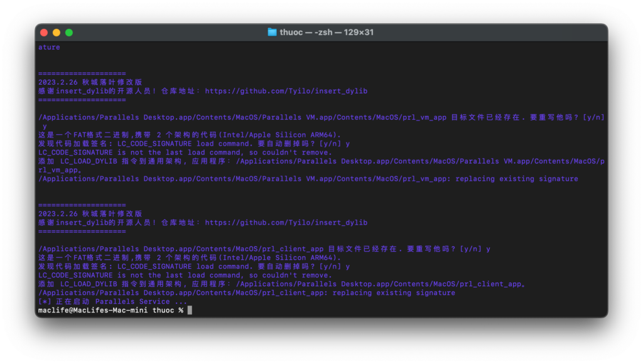The image size is (643, 364).
Task: Click the maclife@MacLifes-Mac-mini prompt text
Action: [94, 310]
